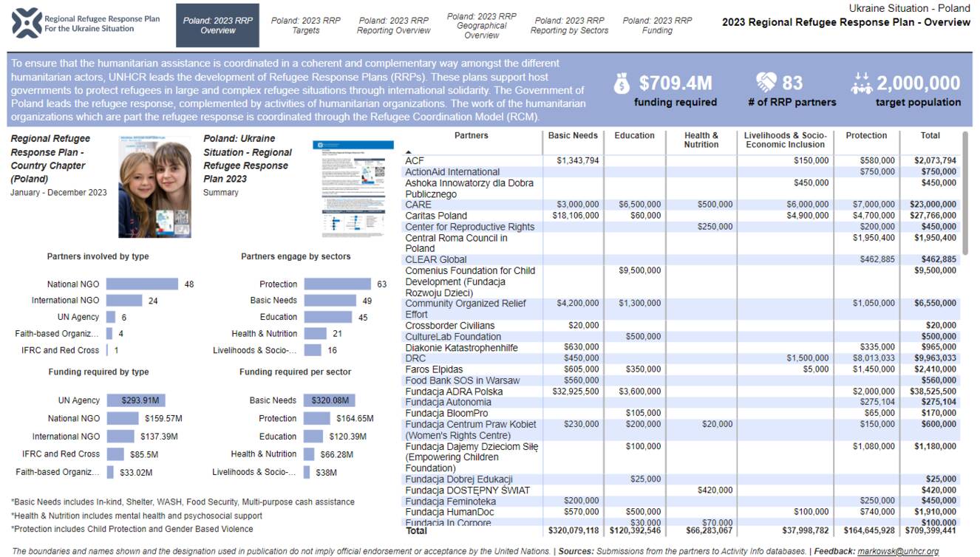Select the UN Agency partners bar (6)
This screenshot has width=980, height=557.
click(110, 317)
